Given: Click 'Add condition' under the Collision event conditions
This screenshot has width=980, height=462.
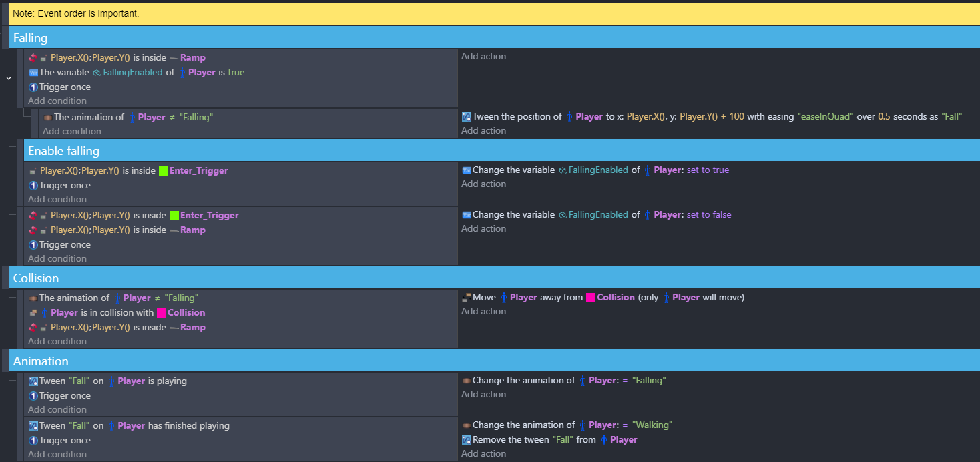Looking at the screenshot, I should (57, 342).
